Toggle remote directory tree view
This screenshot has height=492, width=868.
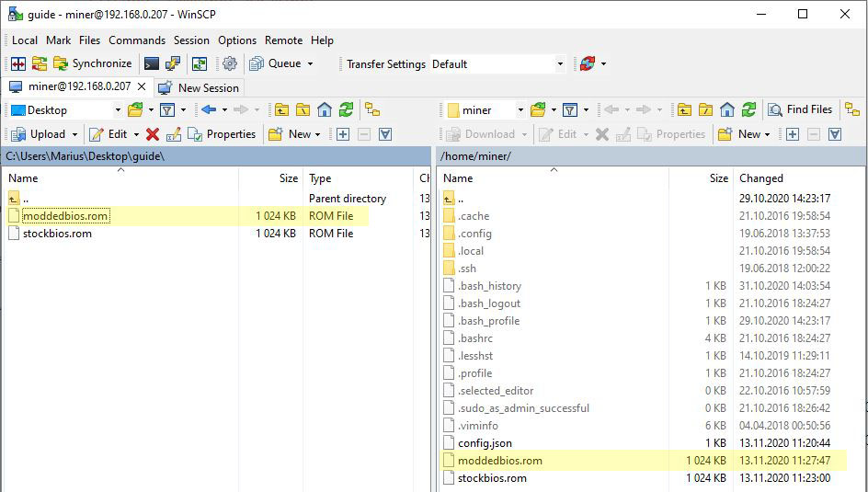(852, 109)
